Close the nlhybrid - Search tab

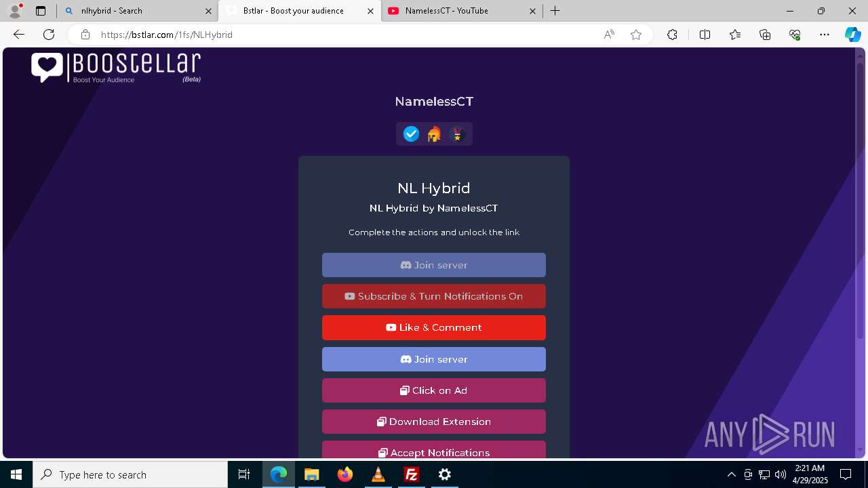click(x=208, y=11)
